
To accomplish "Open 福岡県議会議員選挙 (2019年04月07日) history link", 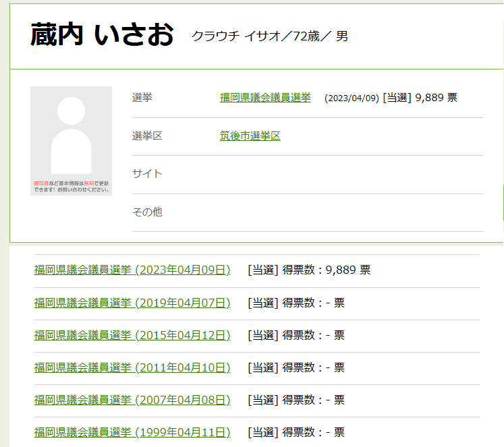I will point(132,303).
